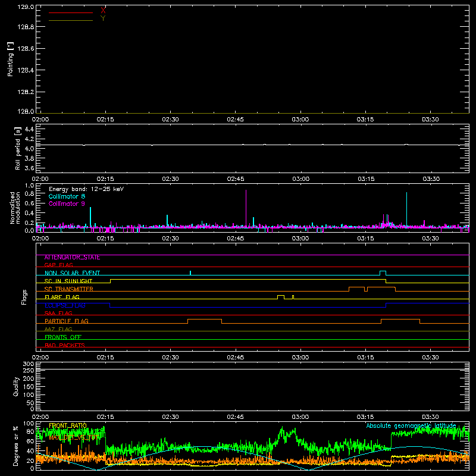Click the 3.6 roll period tick label
The image size is (476, 476).
click(29, 168)
